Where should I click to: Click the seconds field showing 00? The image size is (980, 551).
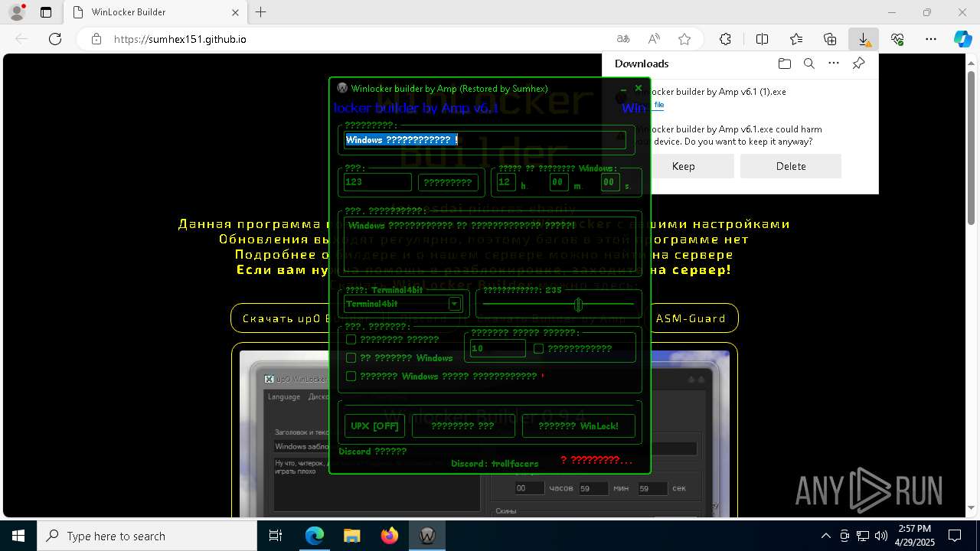click(x=609, y=182)
